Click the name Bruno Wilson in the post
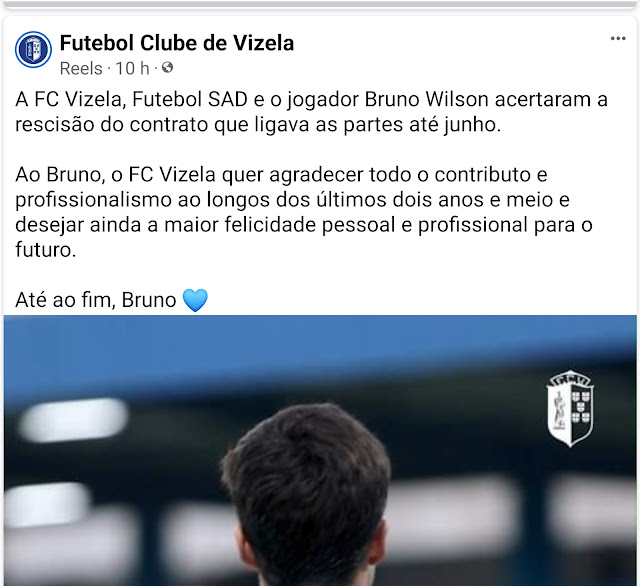The width and height of the screenshot is (640, 586). point(426,100)
